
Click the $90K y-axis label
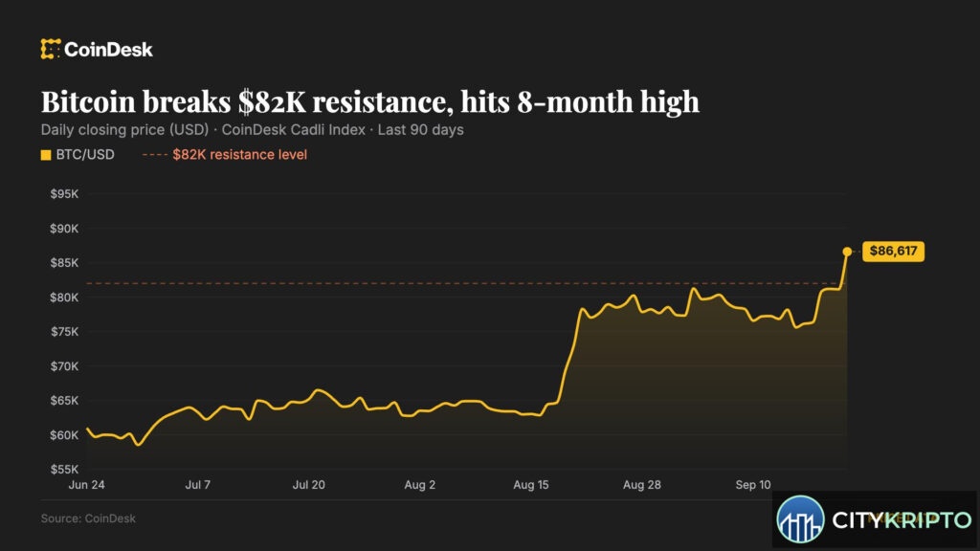click(64, 229)
